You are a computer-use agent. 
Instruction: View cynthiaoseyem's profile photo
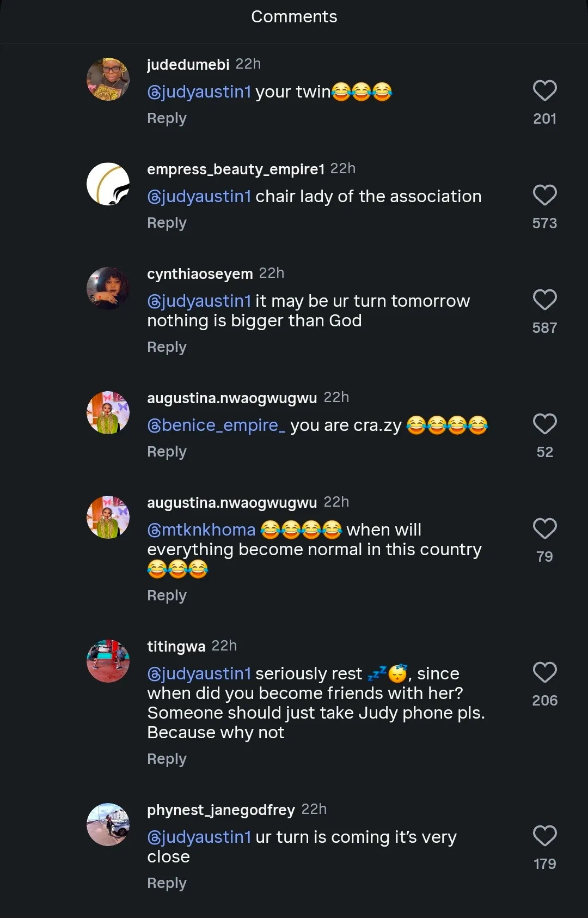tap(108, 289)
